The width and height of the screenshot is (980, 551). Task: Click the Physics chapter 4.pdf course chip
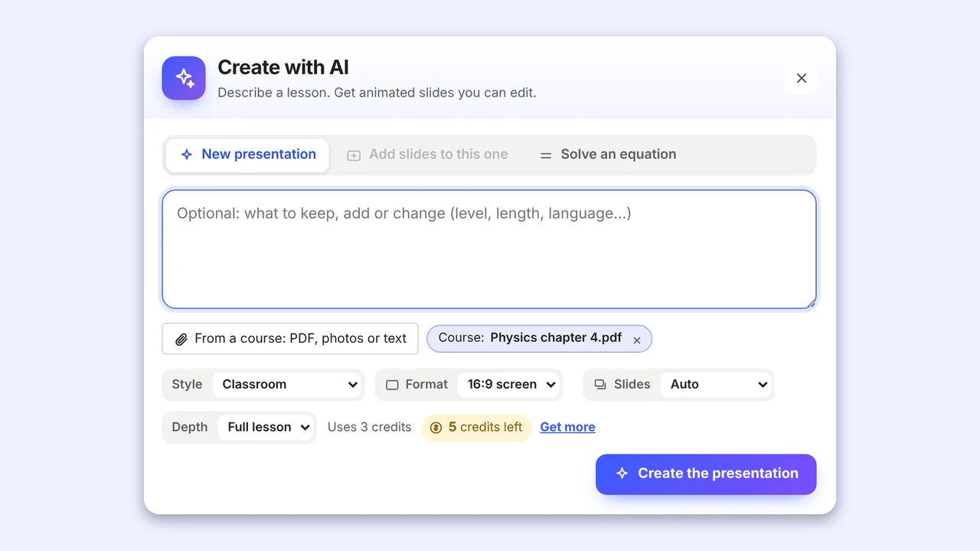539,339
